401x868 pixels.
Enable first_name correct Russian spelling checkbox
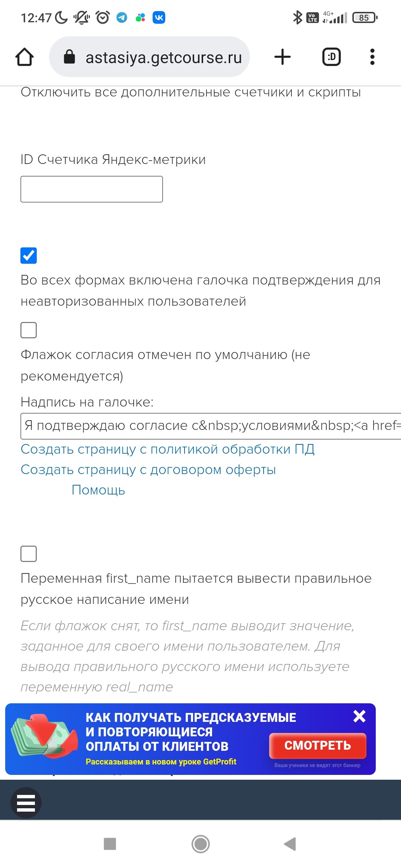point(29,554)
